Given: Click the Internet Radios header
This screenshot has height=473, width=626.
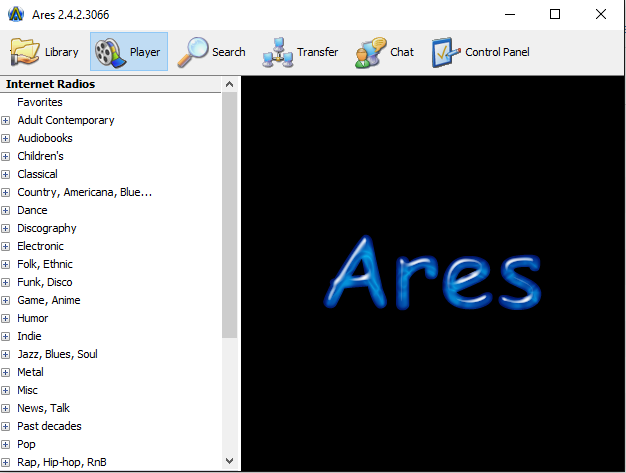Looking at the screenshot, I should pyautogui.click(x=111, y=84).
